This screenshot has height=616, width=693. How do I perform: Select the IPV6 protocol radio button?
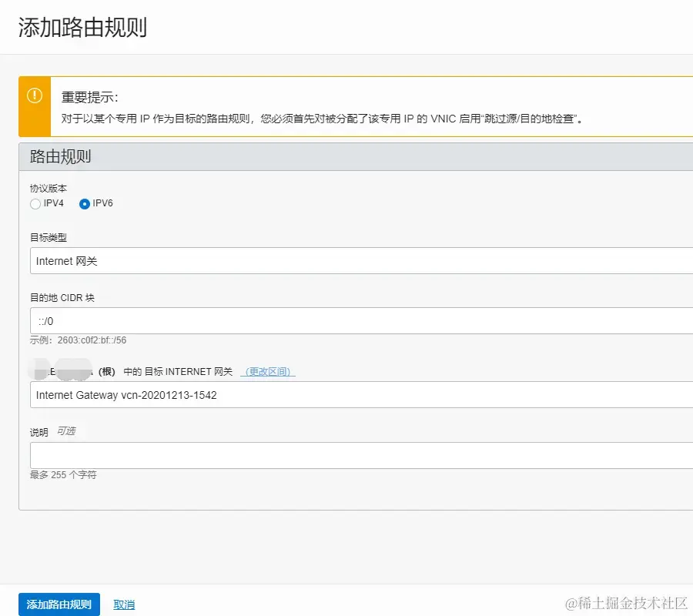pos(84,204)
